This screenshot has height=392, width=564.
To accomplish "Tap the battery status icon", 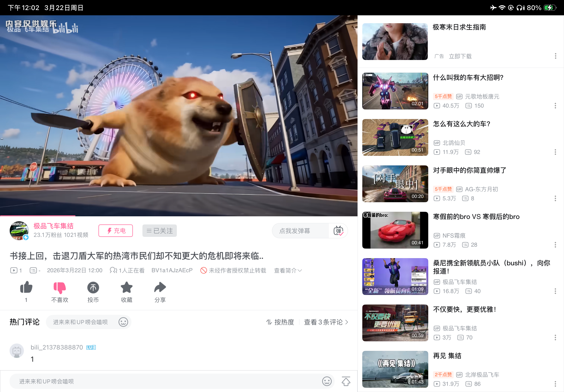I will point(550,8).
